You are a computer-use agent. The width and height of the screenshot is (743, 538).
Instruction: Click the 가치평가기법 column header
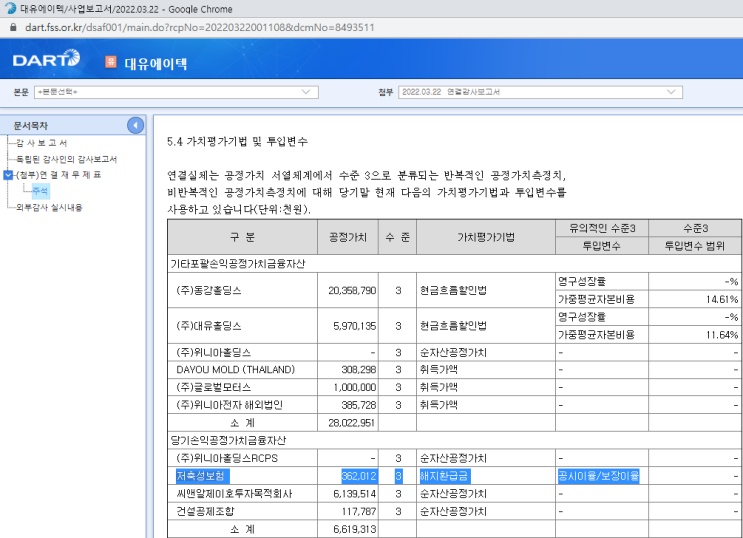click(x=486, y=237)
